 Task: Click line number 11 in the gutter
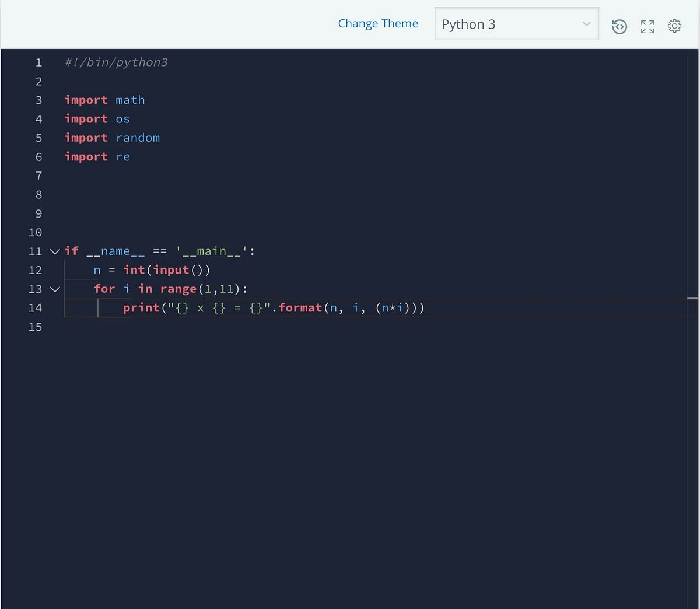coord(35,251)
